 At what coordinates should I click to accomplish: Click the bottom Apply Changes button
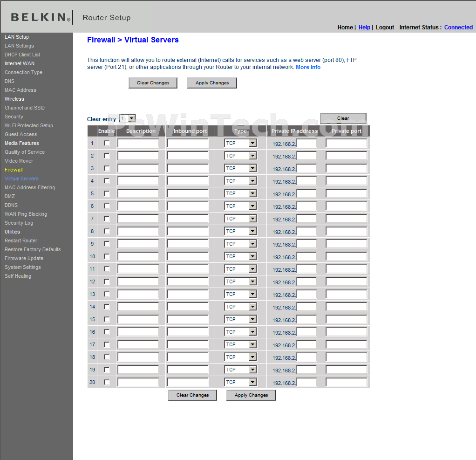point(252,395)
